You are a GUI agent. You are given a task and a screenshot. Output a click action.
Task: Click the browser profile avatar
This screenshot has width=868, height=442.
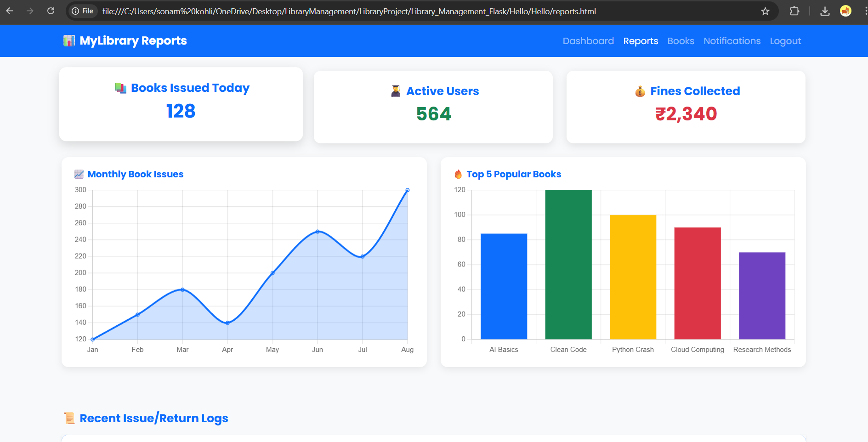click(845, 11)
